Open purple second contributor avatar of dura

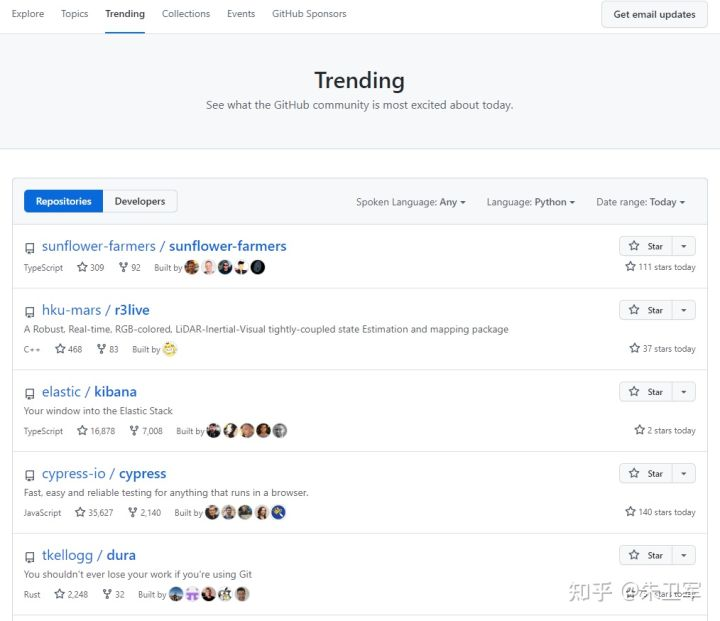click(192, 594)
